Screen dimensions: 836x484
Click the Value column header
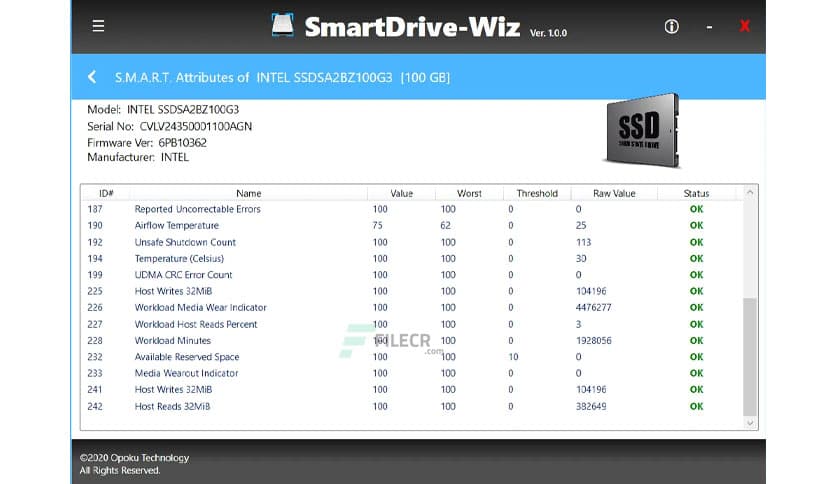(401, 193)
